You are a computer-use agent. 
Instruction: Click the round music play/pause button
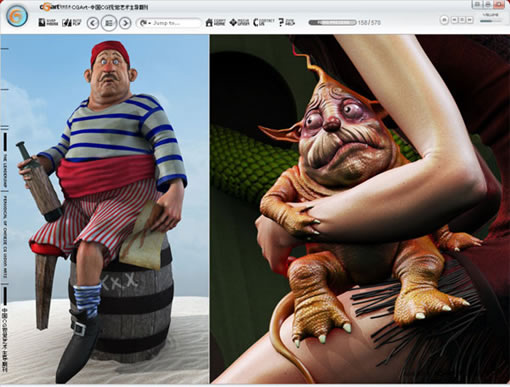point(444,20)
